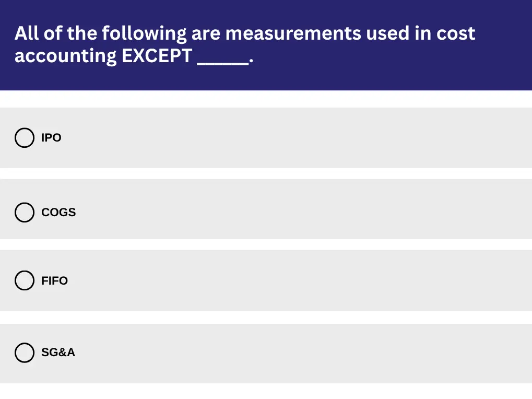Click the fourth answer option row

[x=266, y=353]
